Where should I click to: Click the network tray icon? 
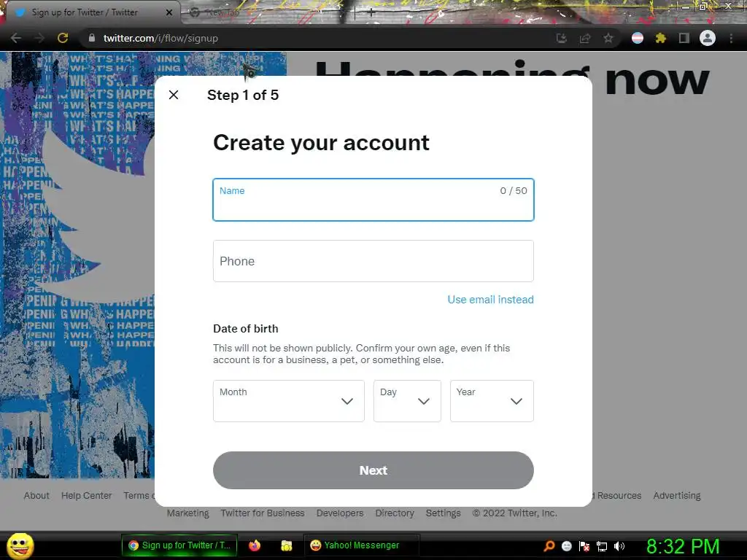(x=602, y=546)
